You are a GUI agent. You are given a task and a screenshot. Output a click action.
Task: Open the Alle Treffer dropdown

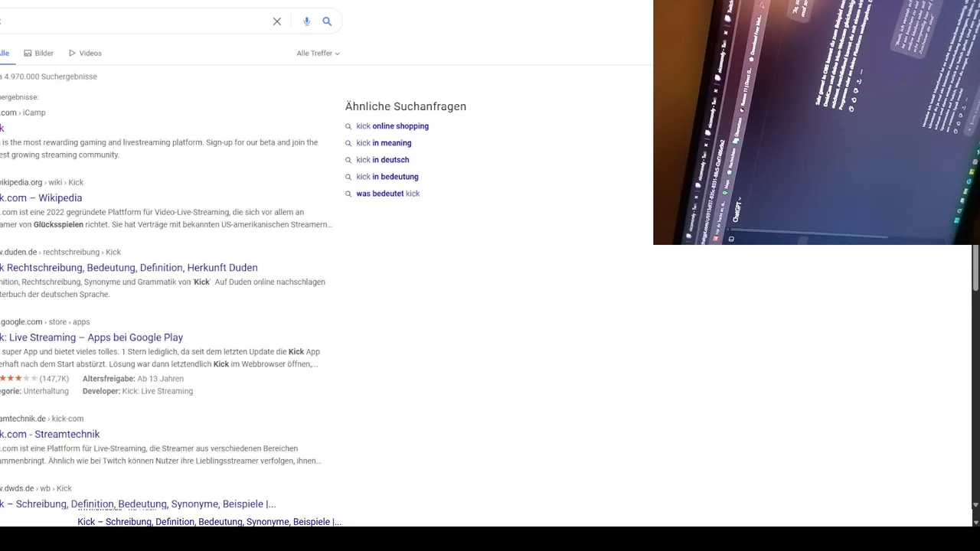(318, 54)
